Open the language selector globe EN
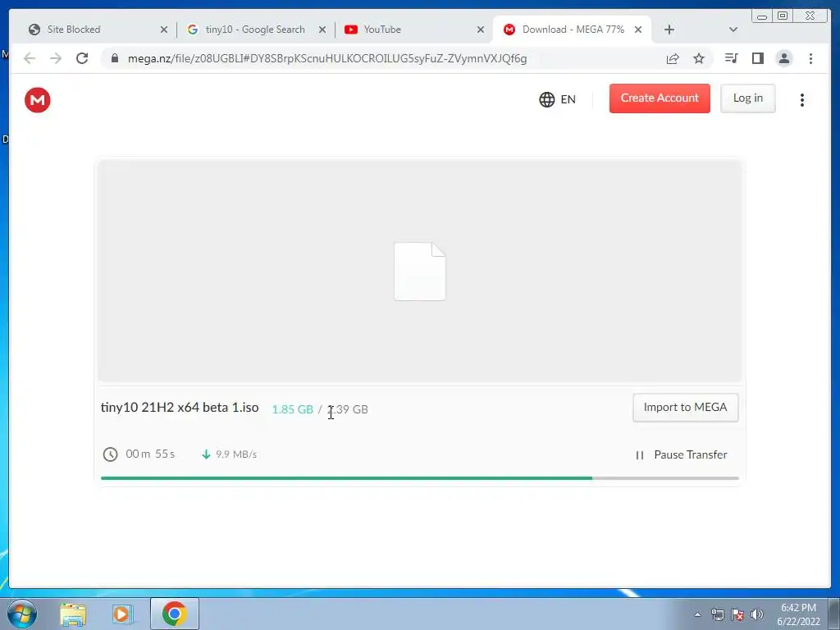The width and height of the screenshot is (840, 630). 558,99
